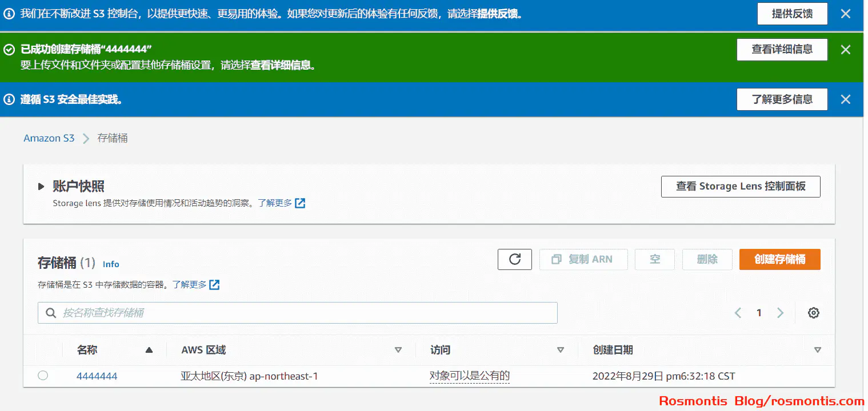The height and width of the screenshot is (411, 868).
Task: Sort by 创建日期 column arrow
Action: coord(818,350)
